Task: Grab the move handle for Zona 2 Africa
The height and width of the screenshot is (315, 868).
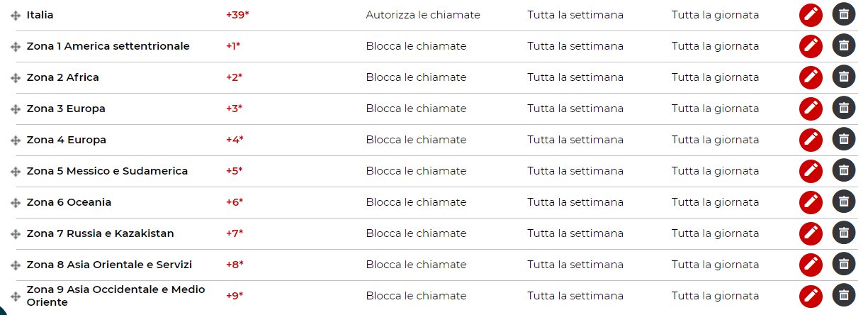Action: 16,78
